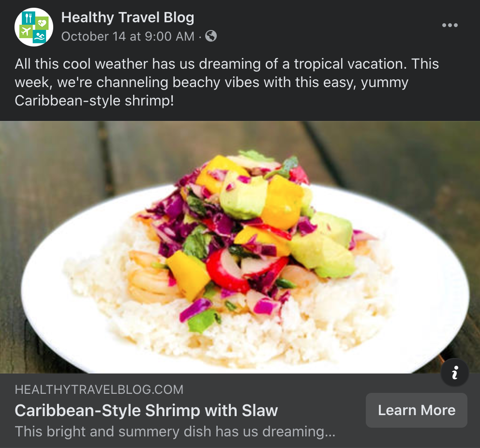Click the heart pulse tile in logo
Viewport: 480px width, 448px height.
[42, 23]
